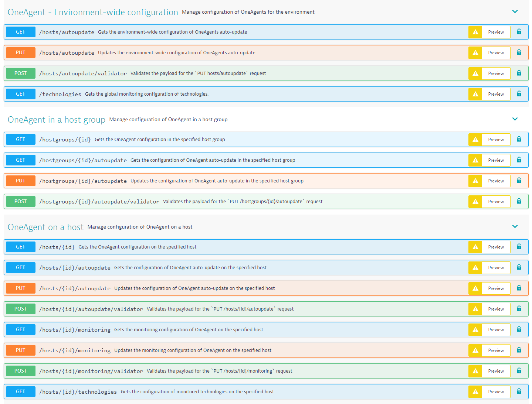Click Preview on GET /hostgroups/{id}/autoupdate row

pos(496,160)
